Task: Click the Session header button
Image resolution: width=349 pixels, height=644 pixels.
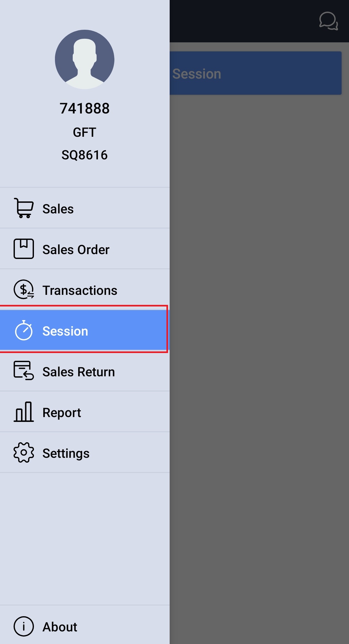Action: tap(255, 73)
